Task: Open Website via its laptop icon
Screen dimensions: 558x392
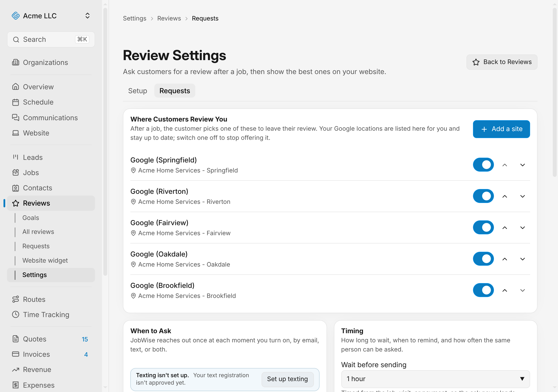Action: (15, 133)
